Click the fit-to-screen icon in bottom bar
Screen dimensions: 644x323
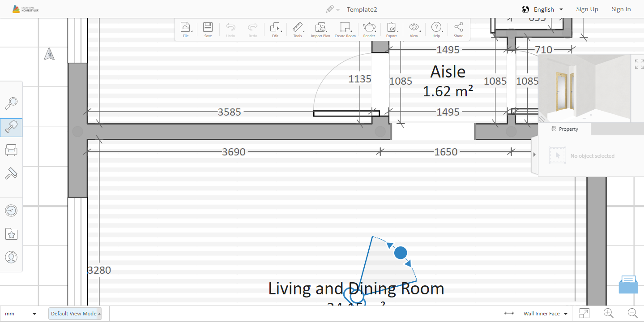coord(584,314)
